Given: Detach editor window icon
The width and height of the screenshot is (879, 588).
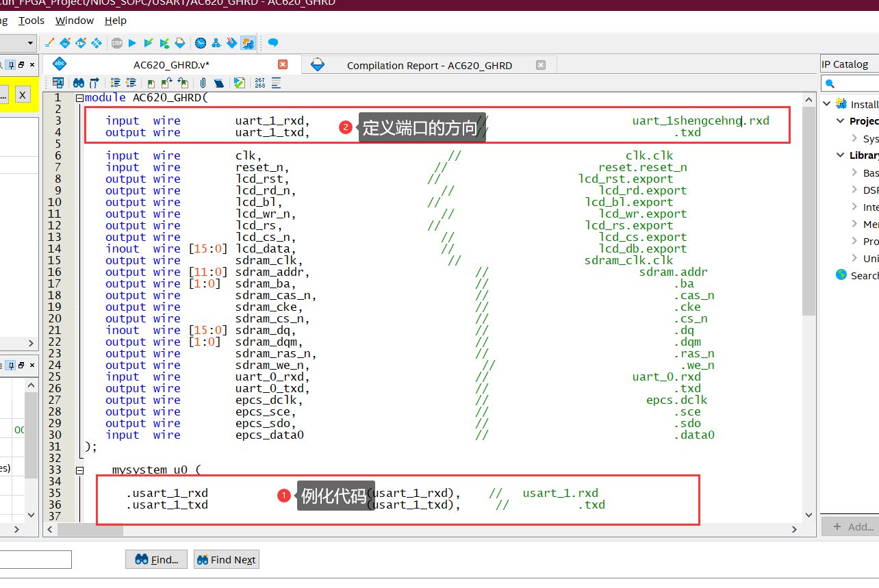Looking at the screenshot, I should 58,83.
